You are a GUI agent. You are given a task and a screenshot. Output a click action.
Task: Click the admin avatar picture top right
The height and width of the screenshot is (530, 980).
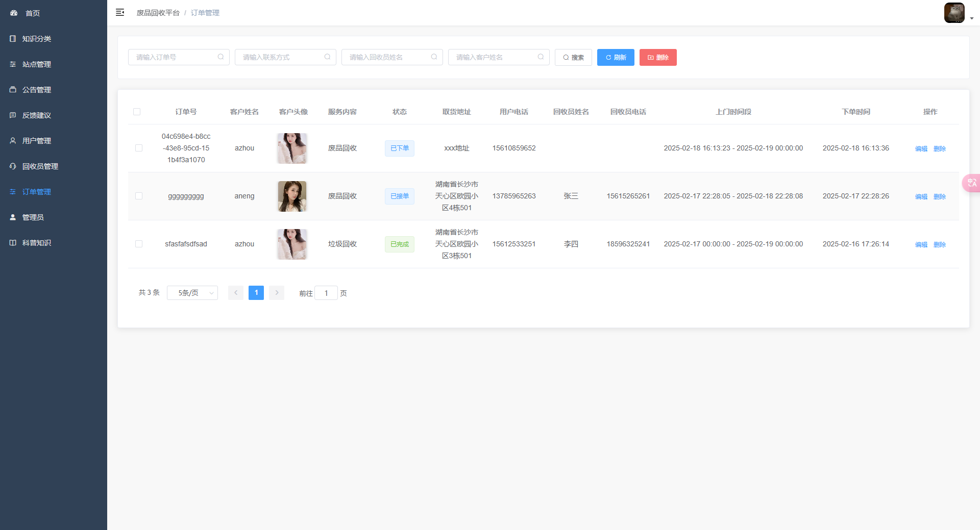[x=954, y=13]
